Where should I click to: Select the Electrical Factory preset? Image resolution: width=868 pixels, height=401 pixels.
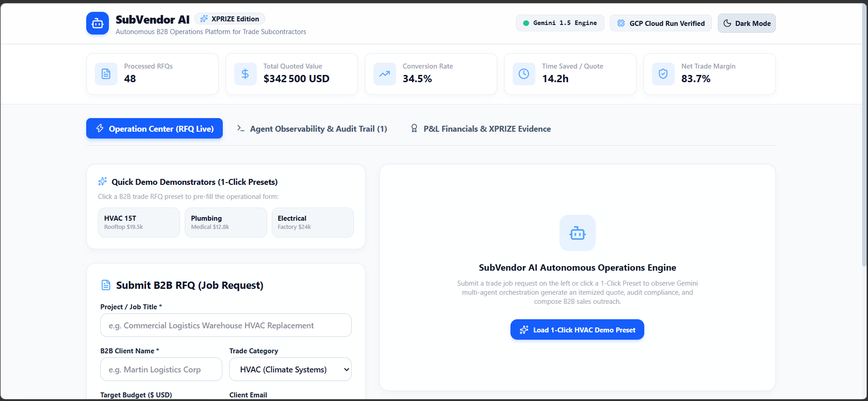tap(313, 223)
